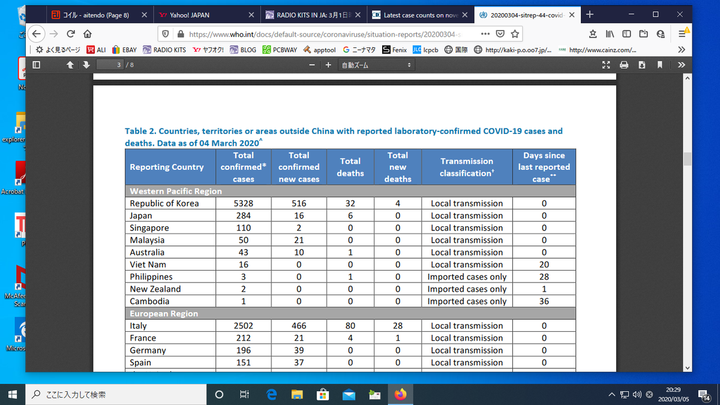The width and height of the screenshot is (720, 405).
Task: Open Windows Start menu
Action: [x=12, y=394]
